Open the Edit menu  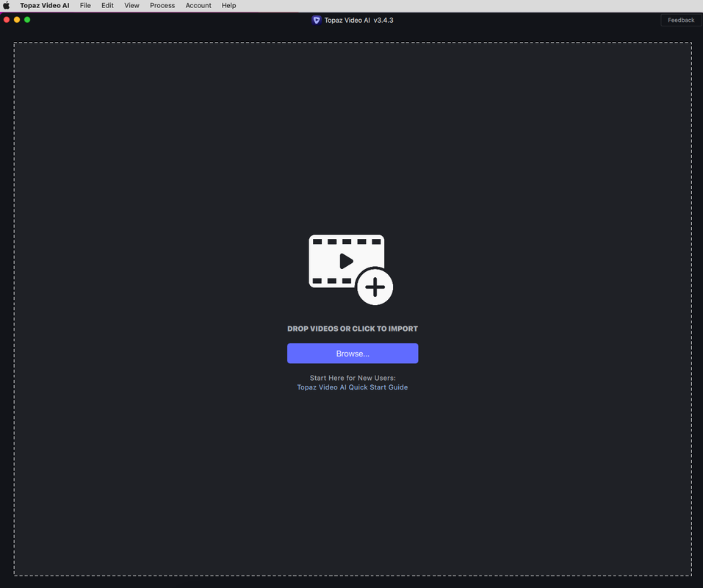pyautogui.click(x=107, y=5)
